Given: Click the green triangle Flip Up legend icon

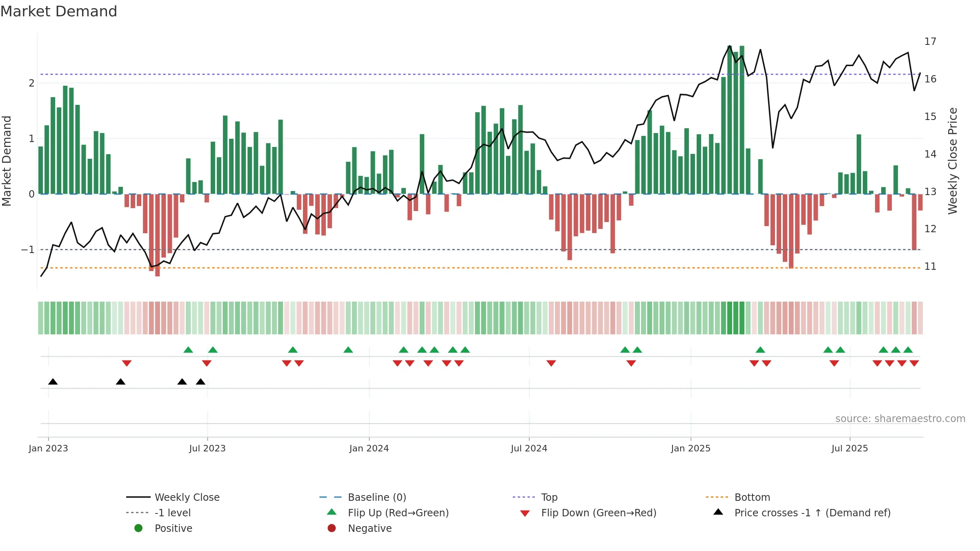Looking at the screenshot, I should point(332,512).
